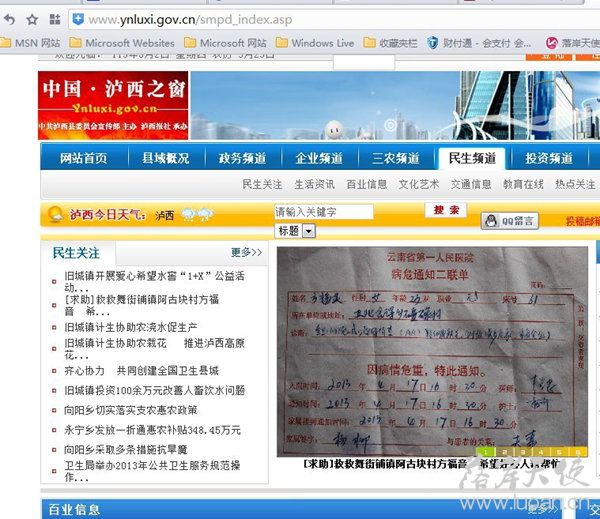Click the weather sun icon beside 泸西今日天气
600x519 pixels.
point(55,214)
